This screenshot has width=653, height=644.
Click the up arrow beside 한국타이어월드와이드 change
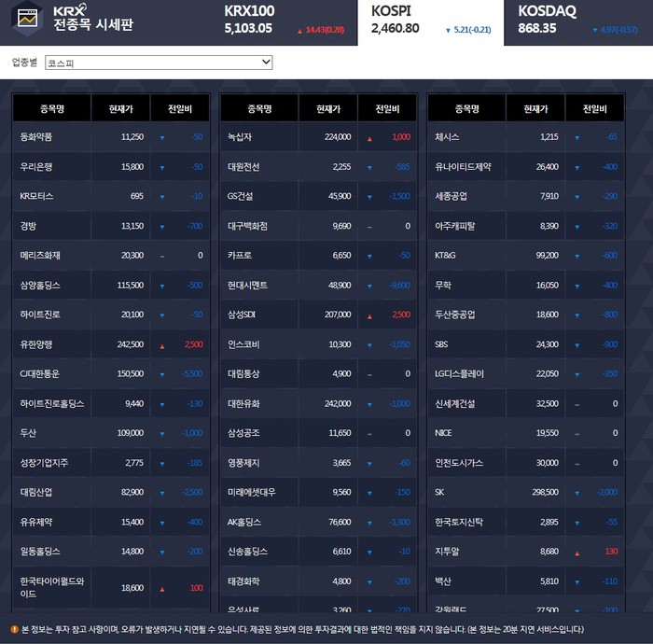pyautogui.click(x=162, y=590)
